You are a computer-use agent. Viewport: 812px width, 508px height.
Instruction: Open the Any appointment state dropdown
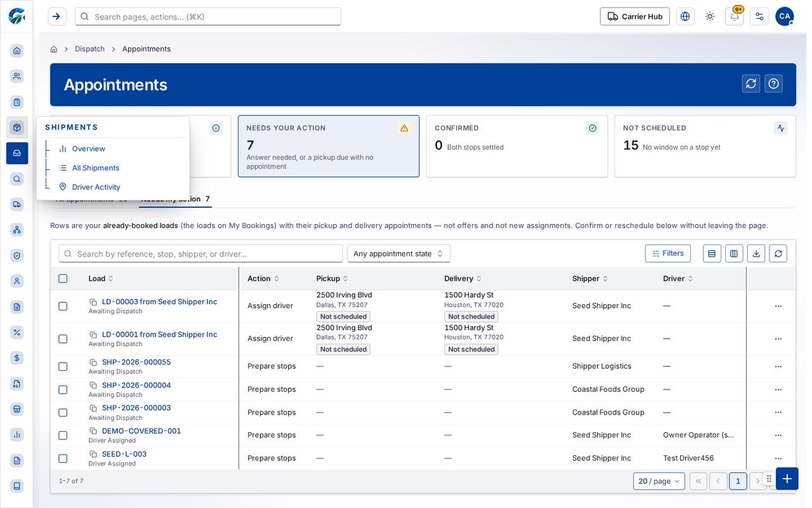click(x=399, y=253)
